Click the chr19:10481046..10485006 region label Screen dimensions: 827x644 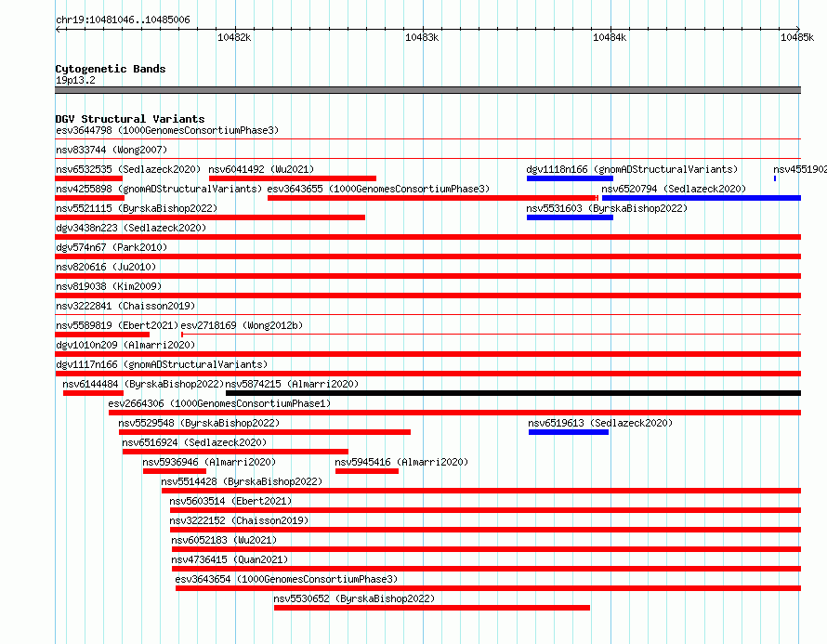(123, 20)
